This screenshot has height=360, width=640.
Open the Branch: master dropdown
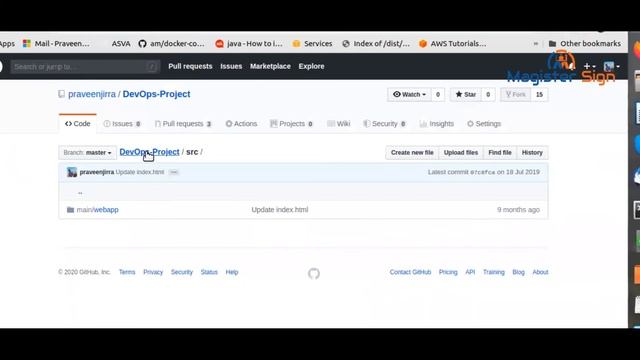coord(87,153)
